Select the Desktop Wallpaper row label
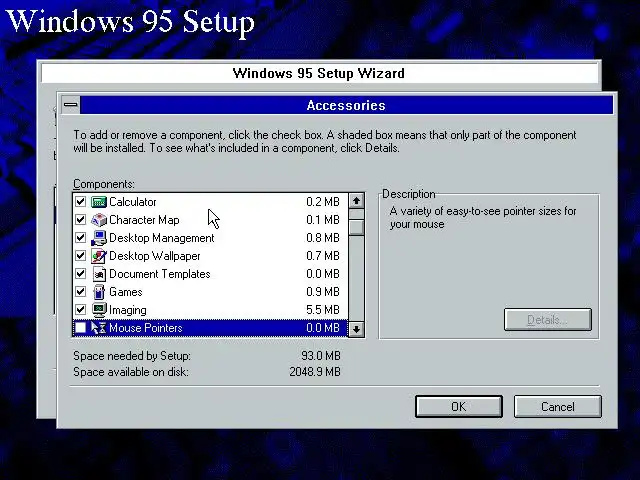 [155, 256]
